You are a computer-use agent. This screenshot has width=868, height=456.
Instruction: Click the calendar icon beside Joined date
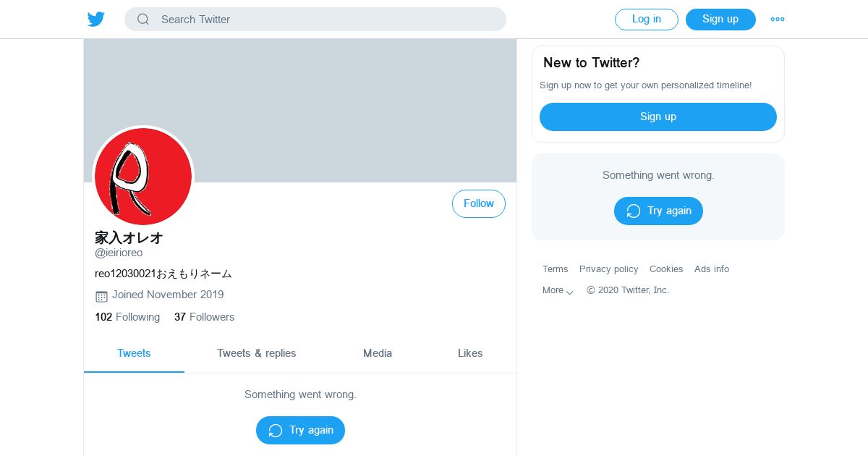click(101, 296)
